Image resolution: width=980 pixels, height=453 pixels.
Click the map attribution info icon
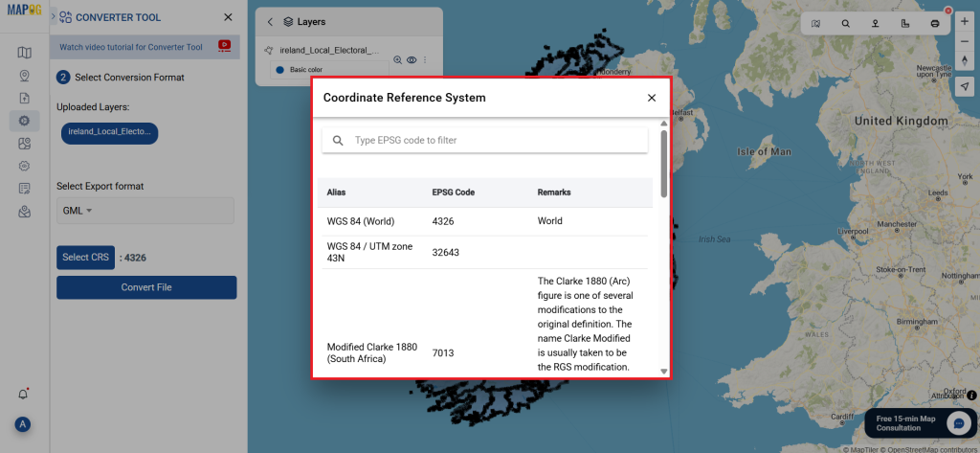971,396
